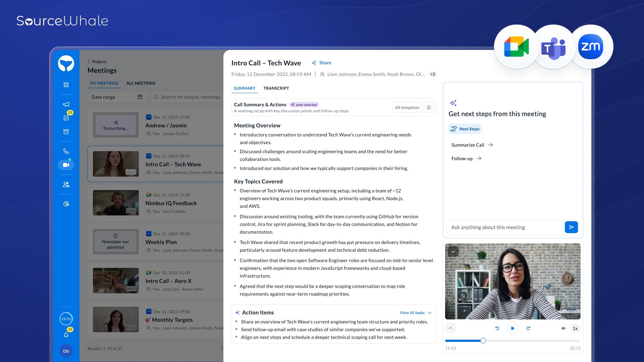Click the Ask anything about this meeting field
This screenshot has width=644, height=362.
click(x=505, y=227)
